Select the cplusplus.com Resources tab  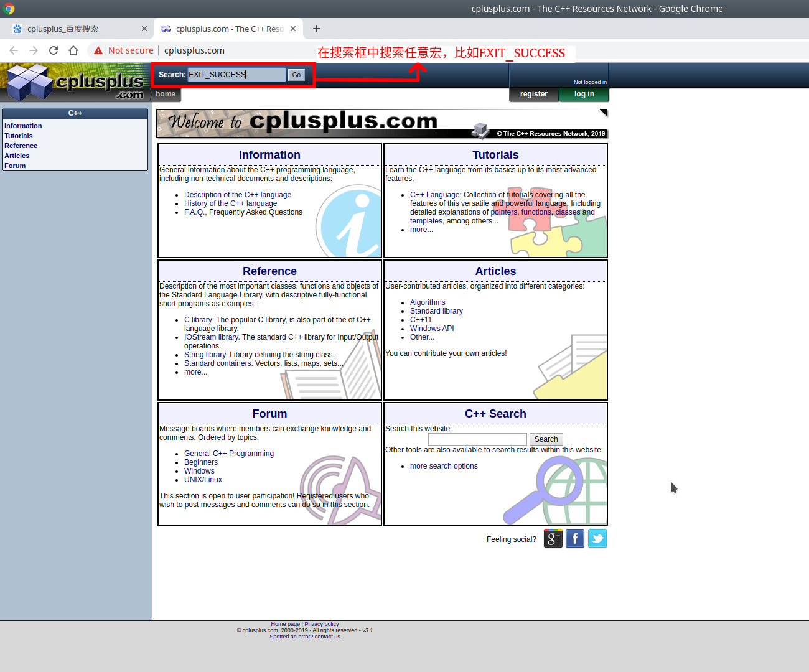230,29
